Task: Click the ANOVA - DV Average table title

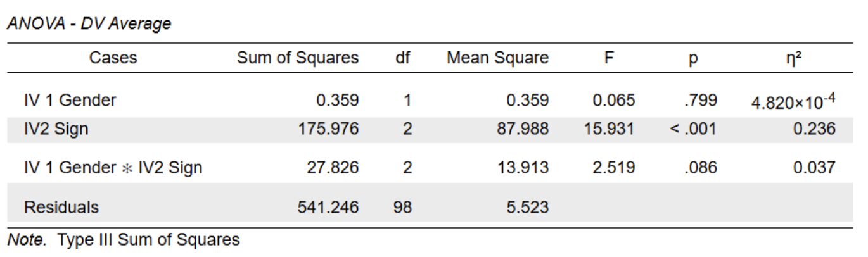Action: pyautogui.click(x=89, y=24)
